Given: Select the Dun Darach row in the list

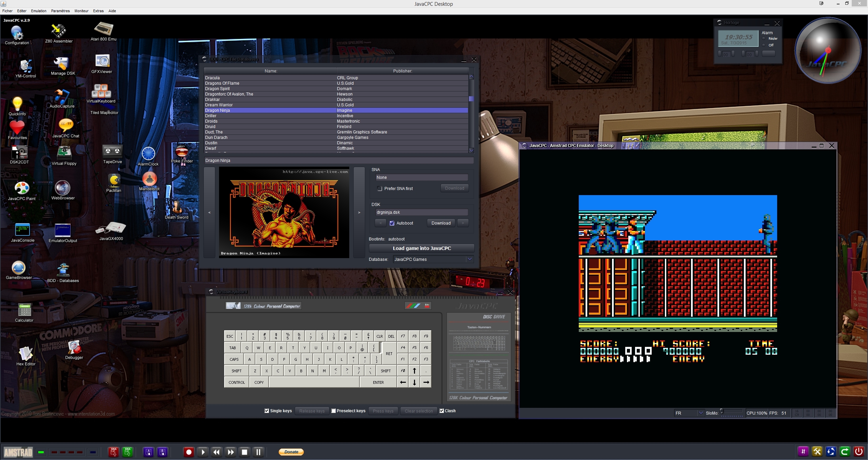Looking at the screenshot, I should click(336, 138).
